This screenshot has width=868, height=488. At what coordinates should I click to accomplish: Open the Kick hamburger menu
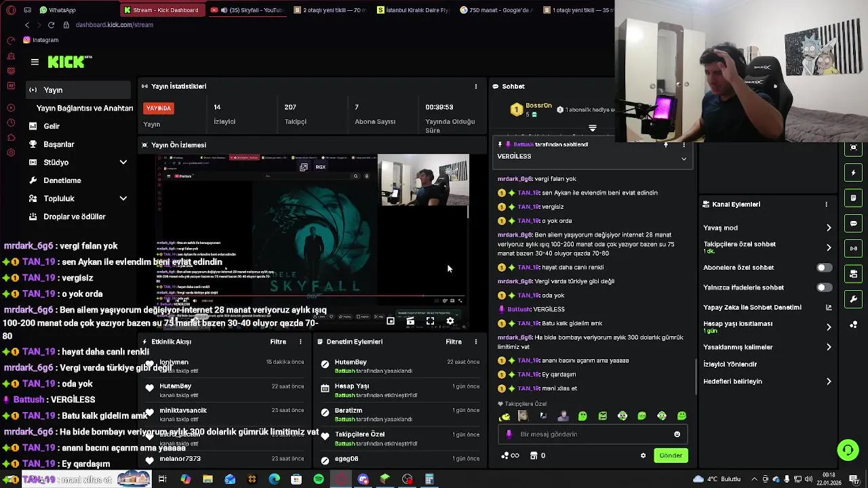pos(35,62)
